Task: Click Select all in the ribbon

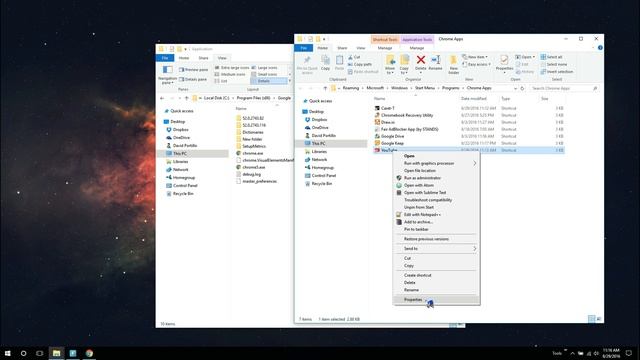Action: pos(551,57)
